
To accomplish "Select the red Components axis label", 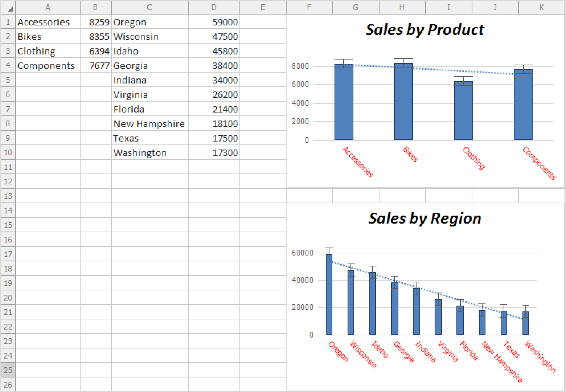I will pyautogui.click(x=539, y=163).
